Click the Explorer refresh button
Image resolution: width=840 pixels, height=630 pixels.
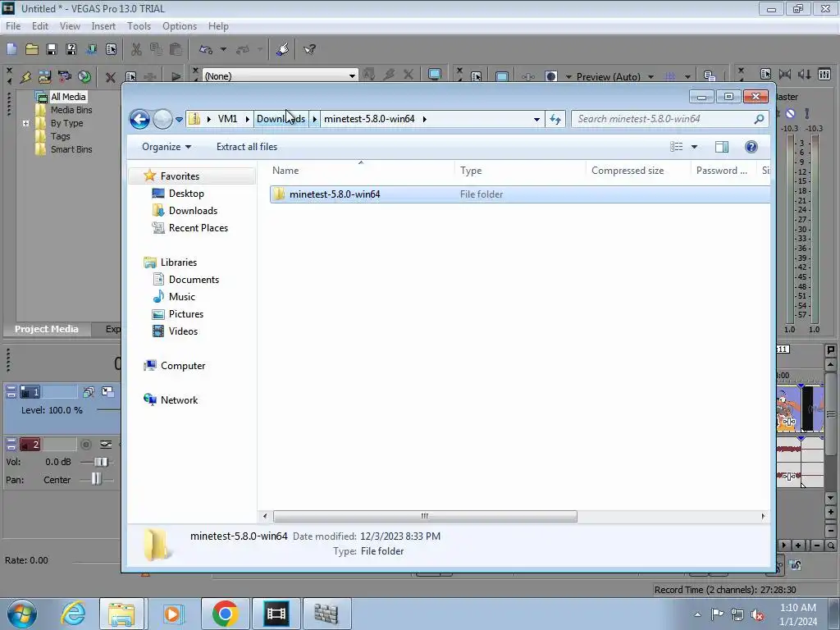click(x=555, y=119)
